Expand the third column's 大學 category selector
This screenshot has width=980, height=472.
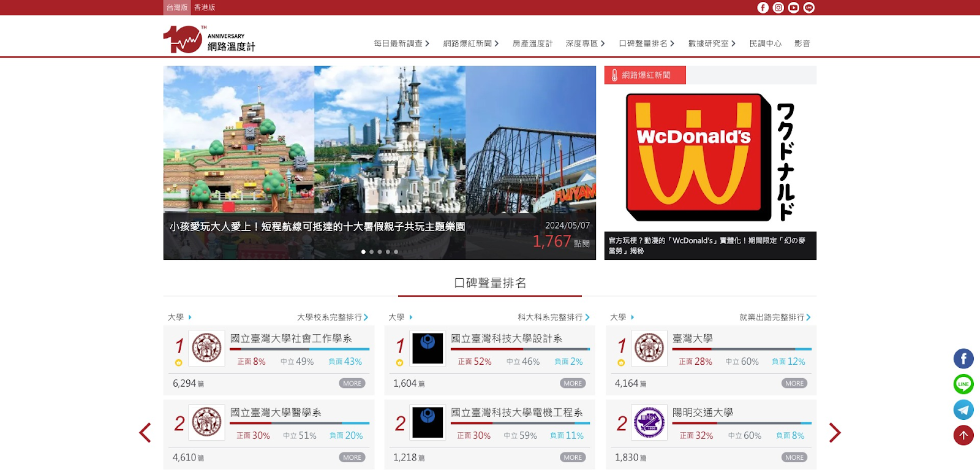(622, 317)
